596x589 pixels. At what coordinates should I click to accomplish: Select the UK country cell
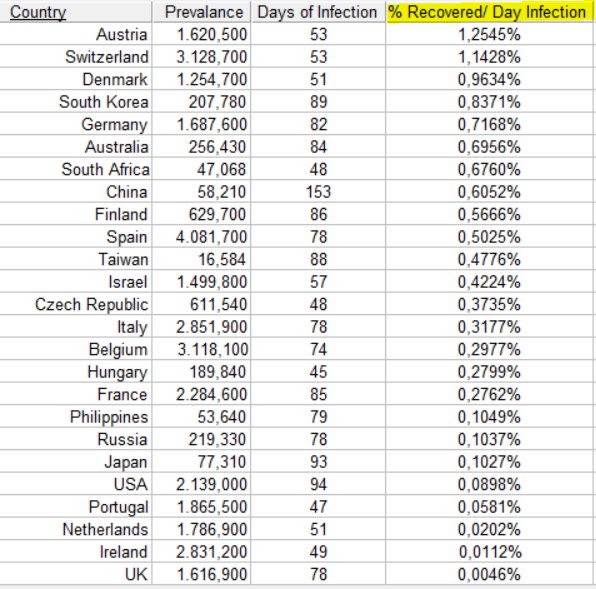(136, 574)
